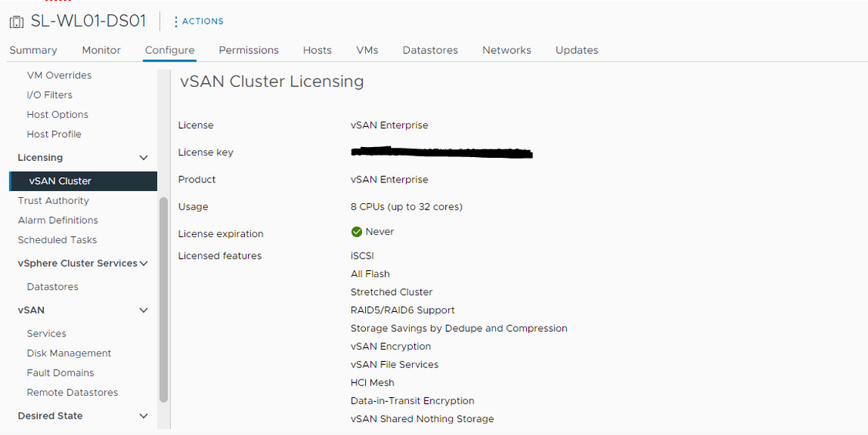Open the Actions menu

199,22
